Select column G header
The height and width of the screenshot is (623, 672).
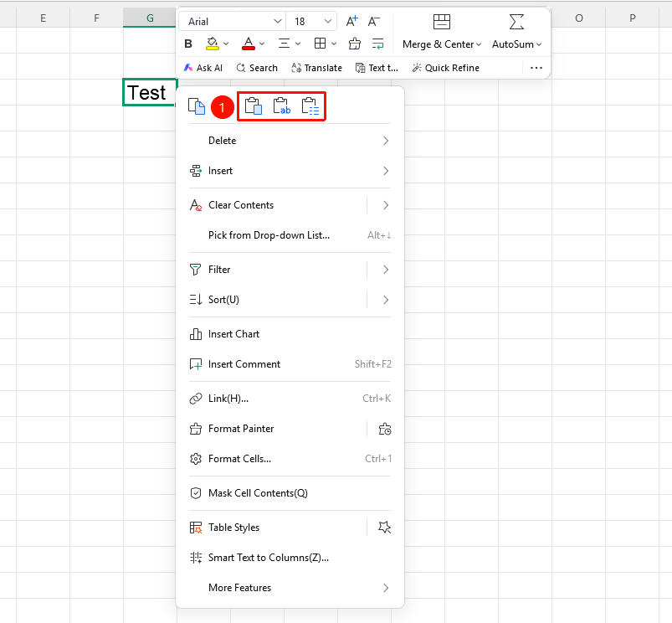150,18
